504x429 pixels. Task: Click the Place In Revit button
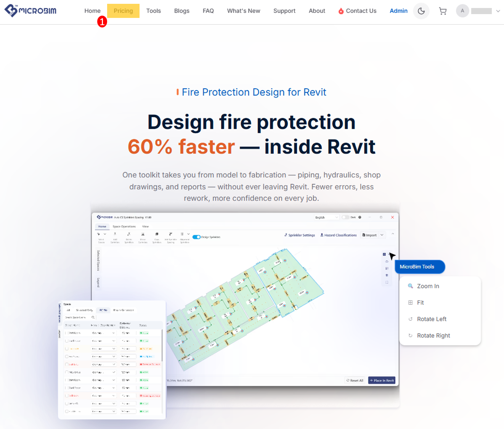coord(382,381)
